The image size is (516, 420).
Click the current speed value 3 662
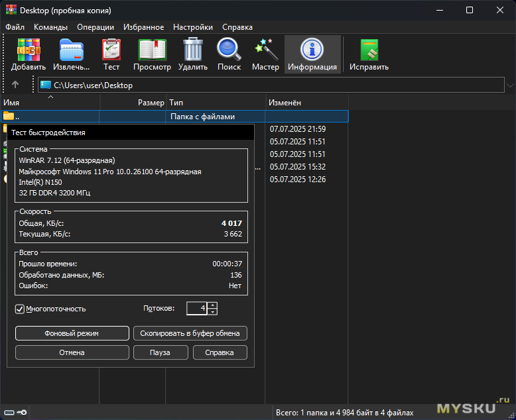click(233, 234)
